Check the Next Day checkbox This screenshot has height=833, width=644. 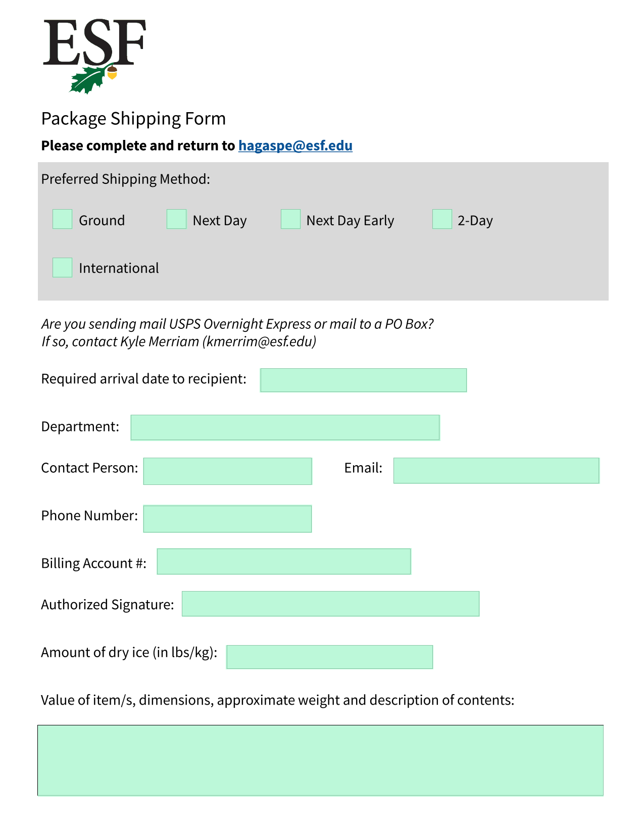[177, 219]
